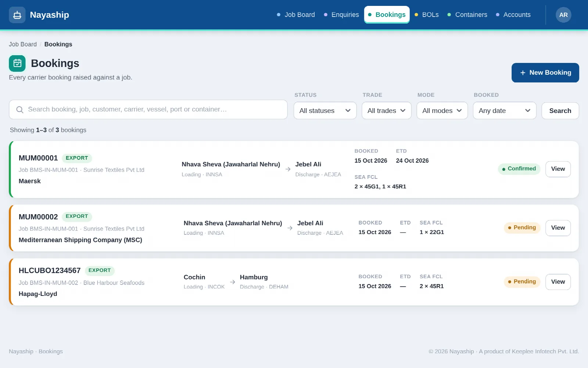This screenshot has height=368, width=588.
Task: Open the Containers tab
Action: (467, 15)
